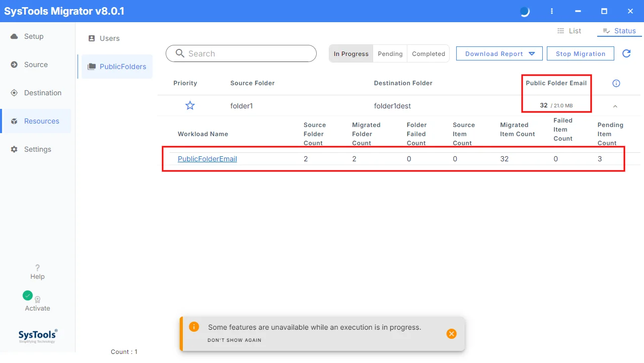Image resolution: width=644 pixels, height=363 pixels.
Task: Click the 32 / 21.0 MB value
Action: [556, 105]
